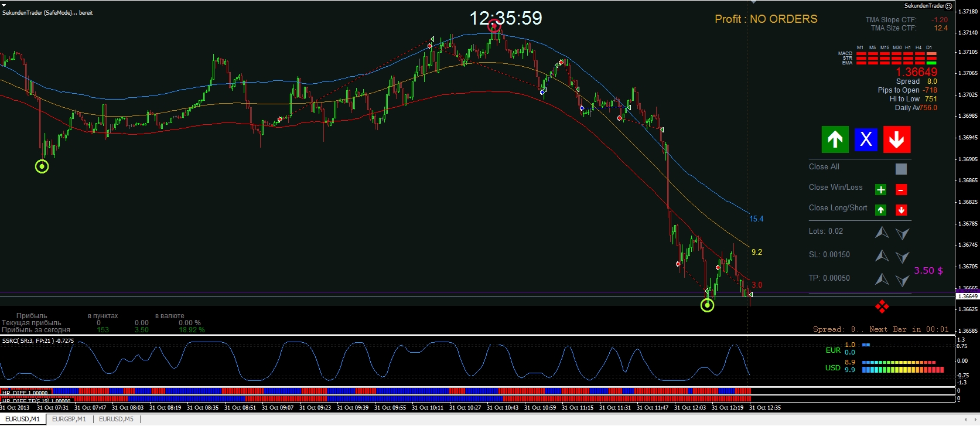Click the Текущая прибыль row label
This screenshot has height=426, width=980.
tap(31, 323)
